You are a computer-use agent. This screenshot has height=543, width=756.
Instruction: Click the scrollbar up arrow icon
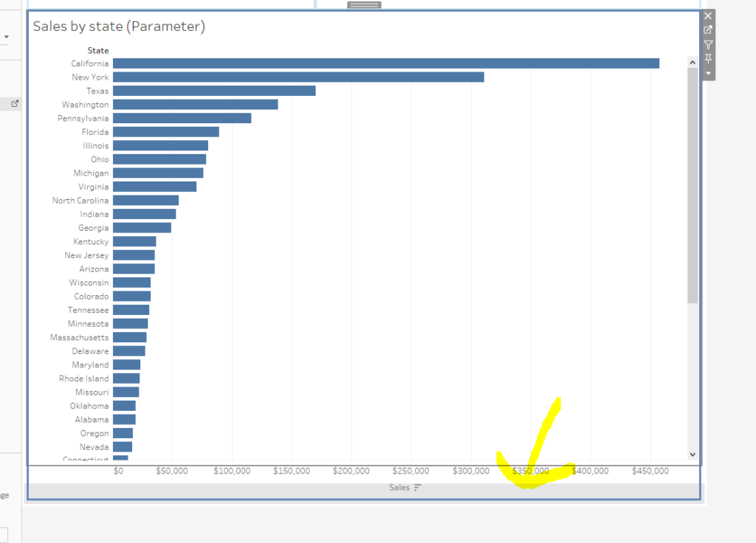(x=692, y=63)
